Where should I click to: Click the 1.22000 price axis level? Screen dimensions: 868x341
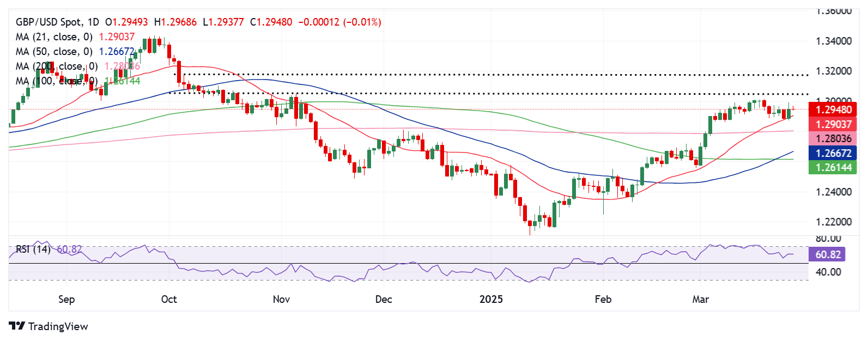pos(833,222)
